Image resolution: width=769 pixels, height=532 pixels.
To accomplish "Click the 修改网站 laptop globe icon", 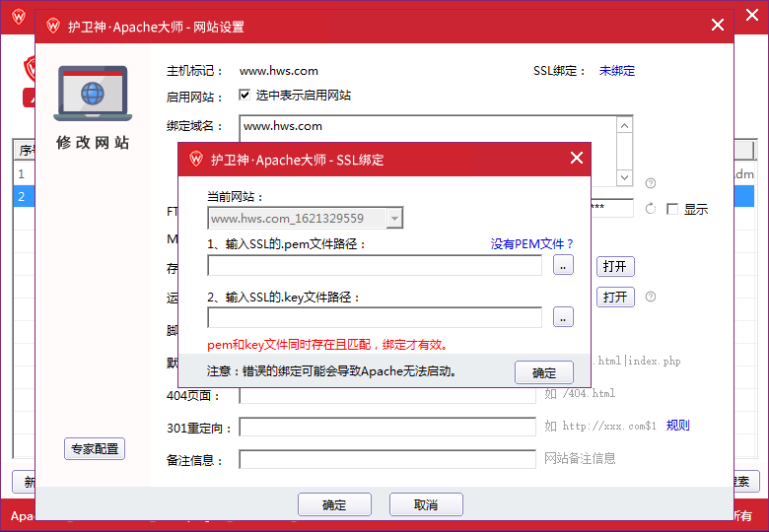I will pos(93,94).
